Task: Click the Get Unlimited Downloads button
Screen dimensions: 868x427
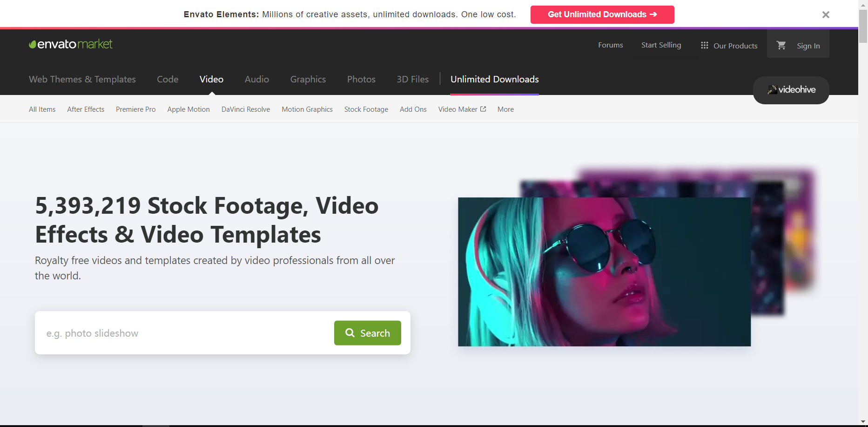Action: (x=602, y=14)
